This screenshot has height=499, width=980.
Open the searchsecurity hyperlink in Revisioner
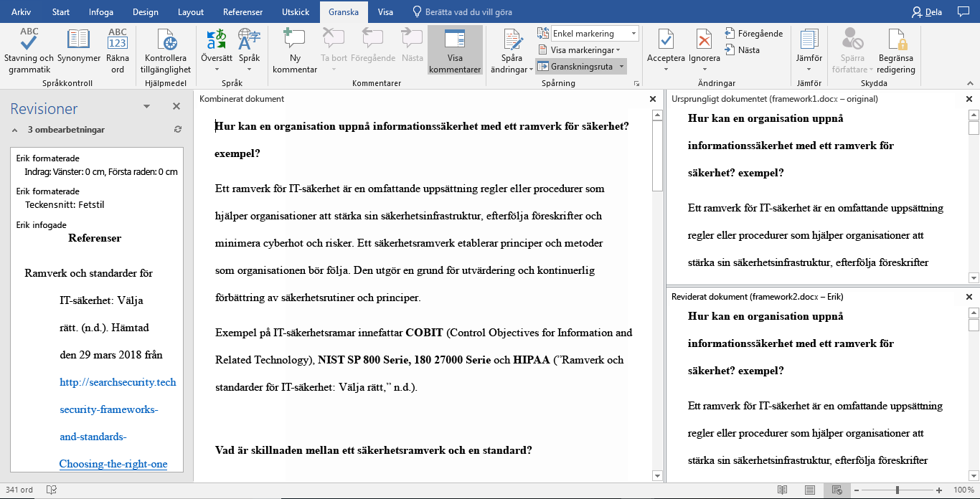(118, 382)
